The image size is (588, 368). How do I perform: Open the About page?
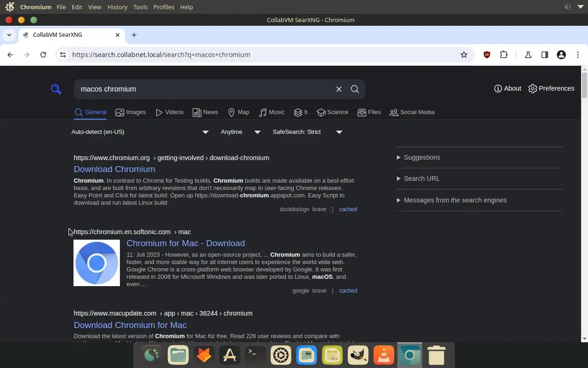point(508,88)
